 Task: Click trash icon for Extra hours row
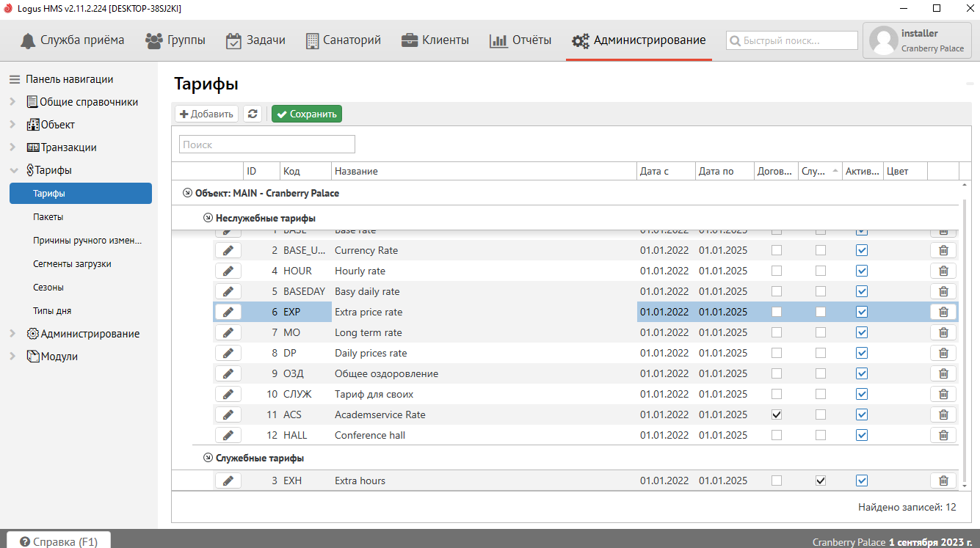pyautogui.click(x=943, y=481)
